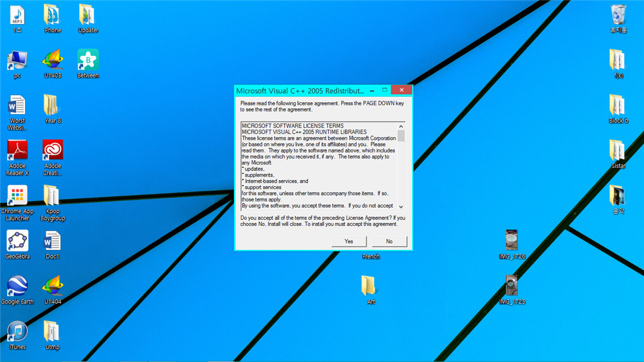The image size is (644, 362).
Task: Accept the license agreement with Yes
Action: [348, 242]
